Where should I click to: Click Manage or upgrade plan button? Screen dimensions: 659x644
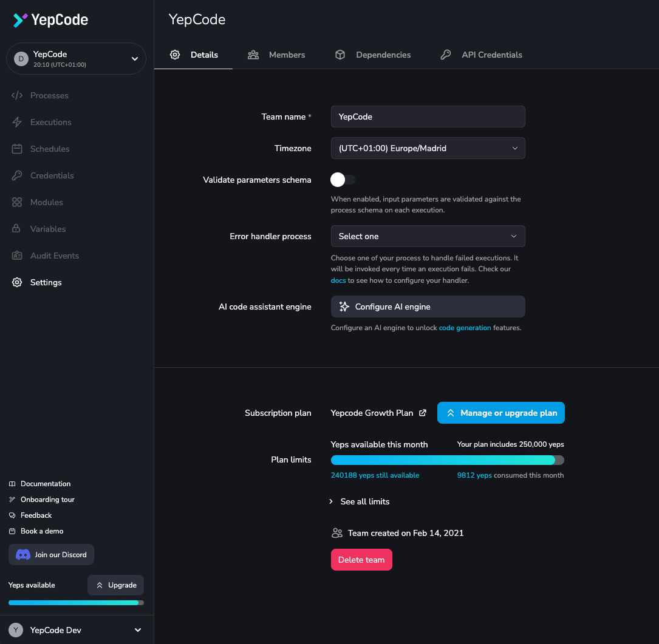pyautogui.click(x=501, y=413)
